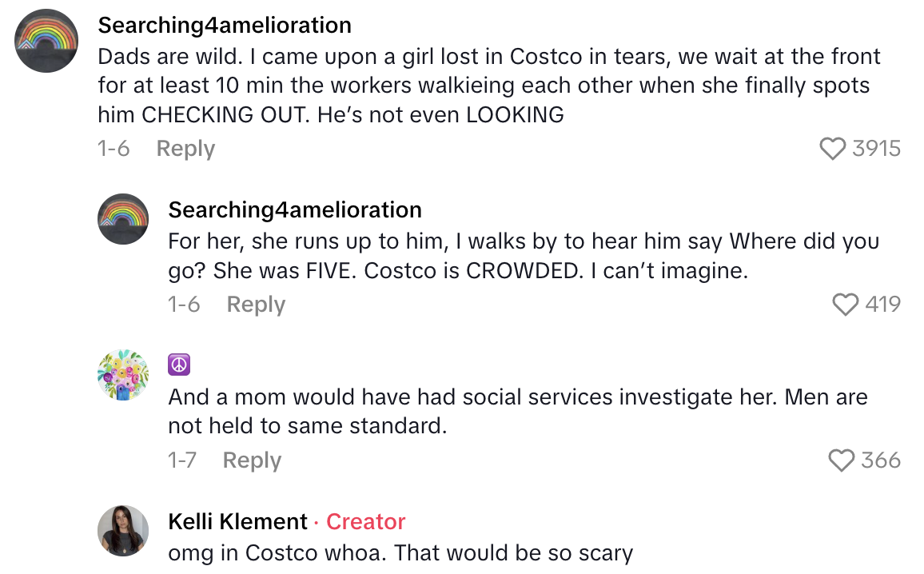The height and width of the screenshot is (574, 924).
Task: Reply to the social services comment
Action: 252,460
